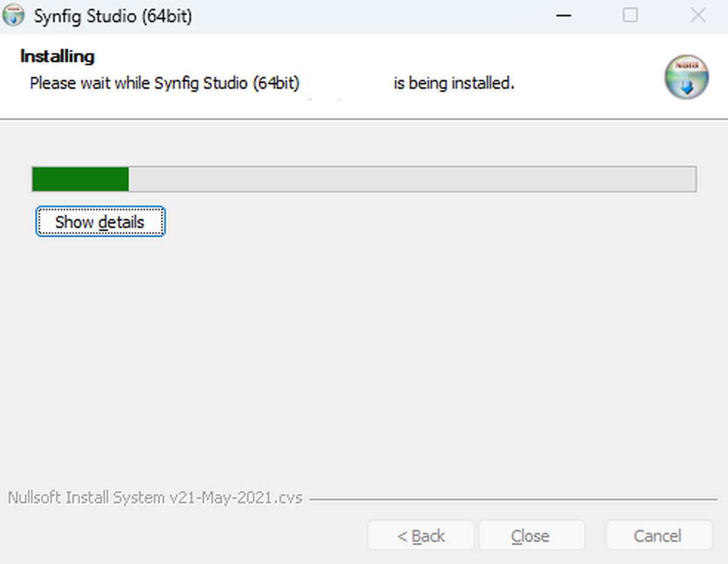Click the Synfig Studio title bar icon
This screenshot has height=564, width=728.
(14, 16)
